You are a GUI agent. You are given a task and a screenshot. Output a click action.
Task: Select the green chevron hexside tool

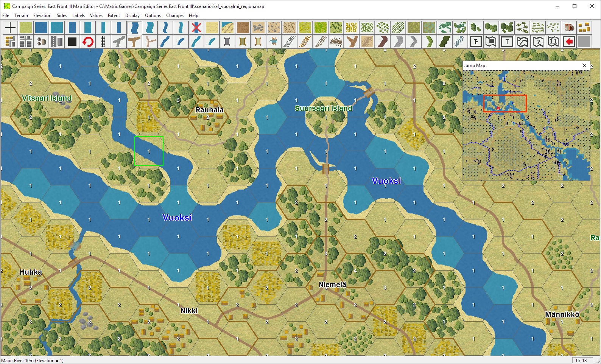pos(429,41)
